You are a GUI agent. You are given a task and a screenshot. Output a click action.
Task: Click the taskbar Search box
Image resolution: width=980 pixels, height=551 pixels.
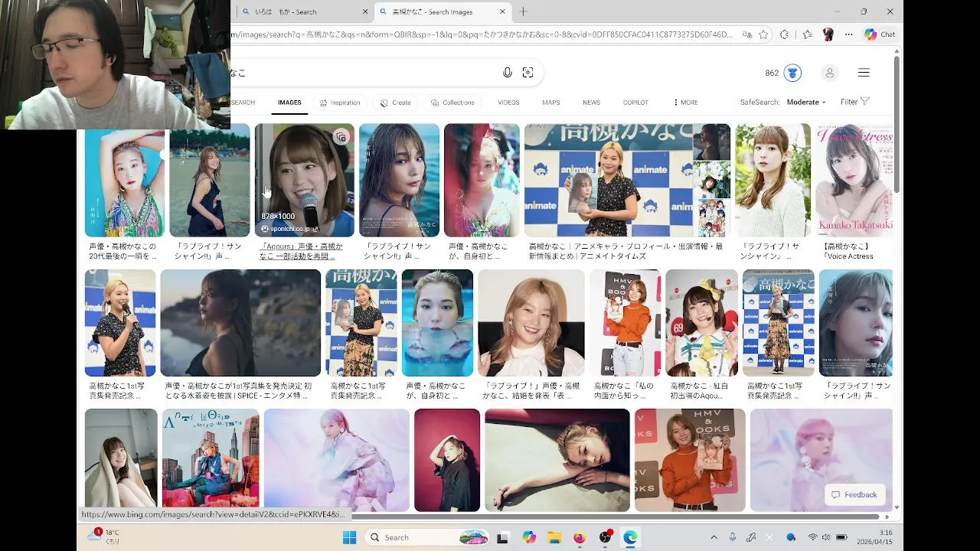tap(427, 537)
